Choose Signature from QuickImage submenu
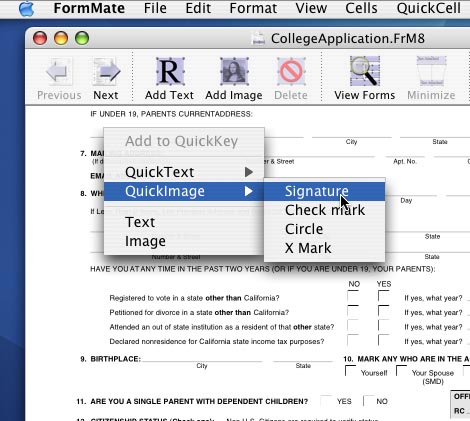 (325, 191)
